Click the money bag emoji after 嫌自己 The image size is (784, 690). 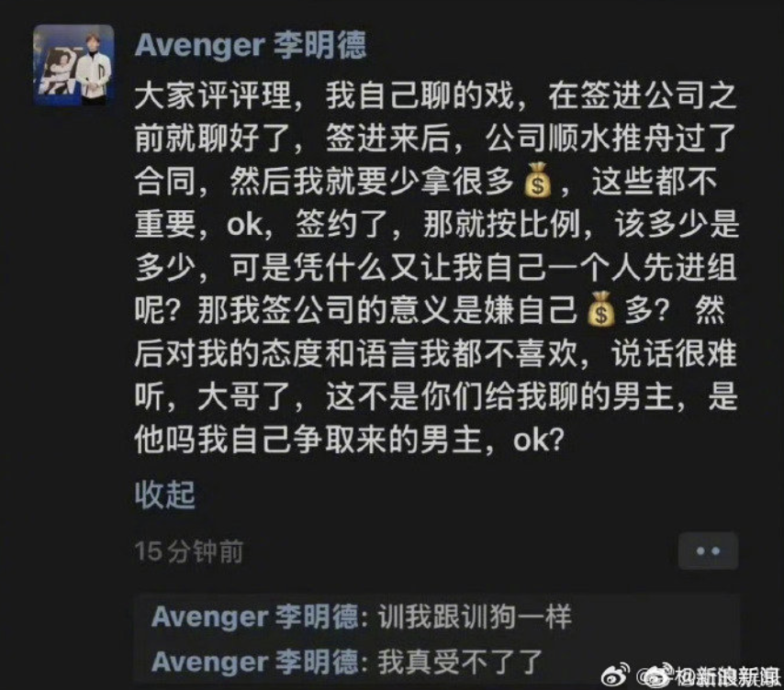600,309
